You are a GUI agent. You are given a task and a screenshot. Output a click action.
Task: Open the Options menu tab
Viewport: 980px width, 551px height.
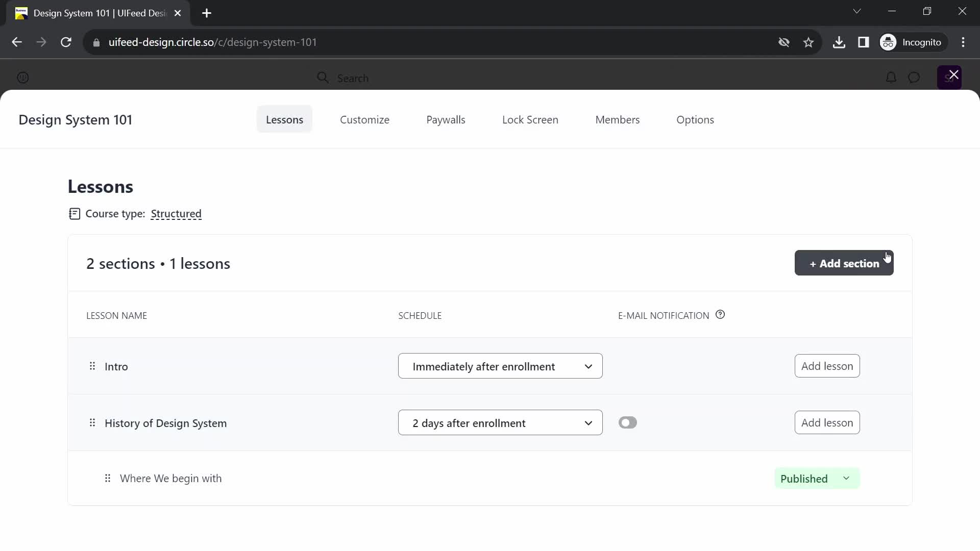click(695, 120)
